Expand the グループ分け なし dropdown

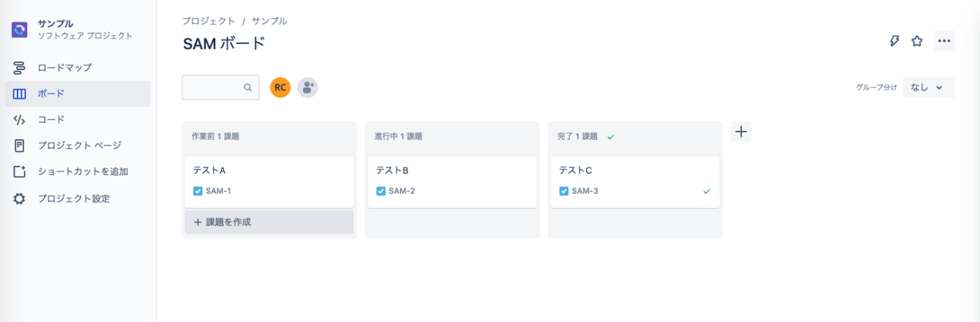(928, 87)
